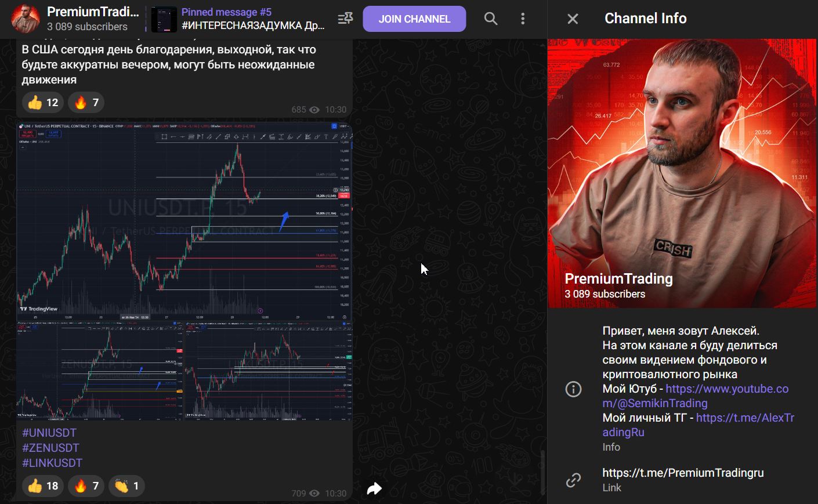This screenshot has height=504, width=818.
Task: Open the LINKUSDT chart thumbnail
Action: click(269, 371)
